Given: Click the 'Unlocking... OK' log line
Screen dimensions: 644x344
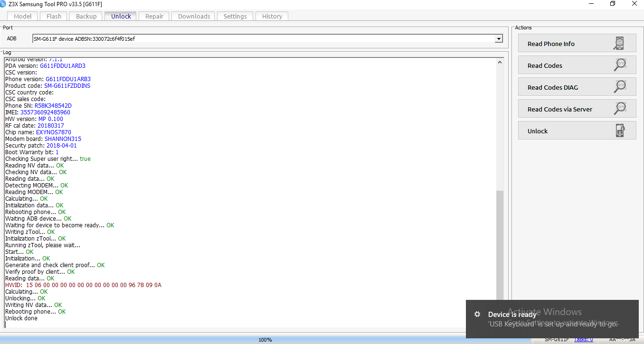Looking at the screenshot, I should [25, 298].
